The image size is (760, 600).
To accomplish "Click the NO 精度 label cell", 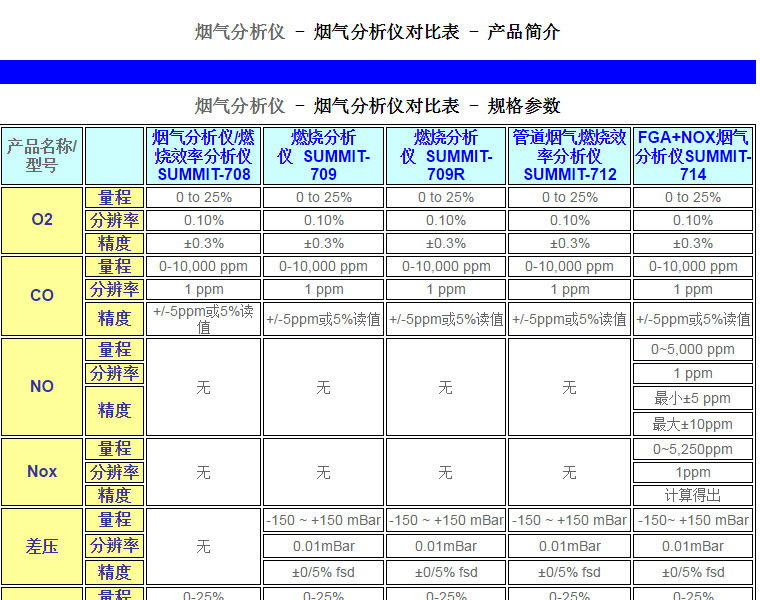I will pos(114,411).
